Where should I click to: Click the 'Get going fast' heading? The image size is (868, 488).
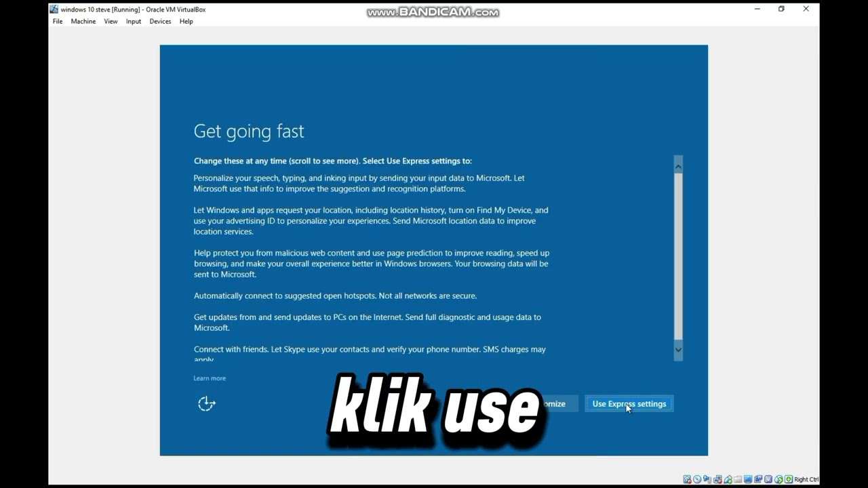pos(249,131)
